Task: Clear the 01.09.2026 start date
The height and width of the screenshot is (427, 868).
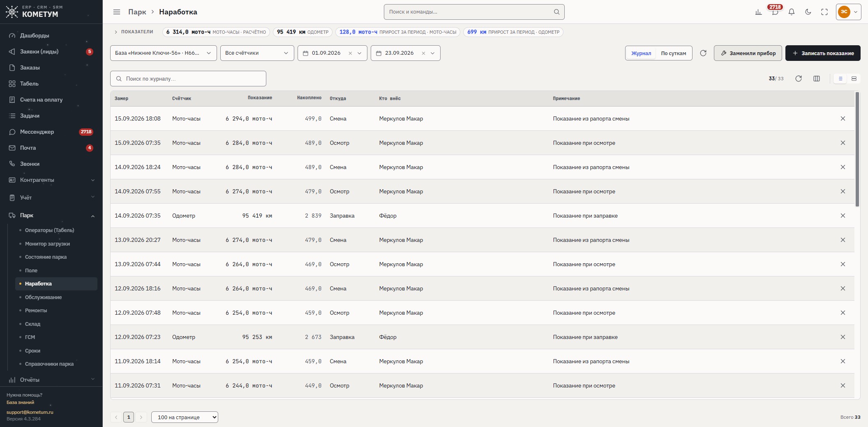Action: (x=350, y=53)
